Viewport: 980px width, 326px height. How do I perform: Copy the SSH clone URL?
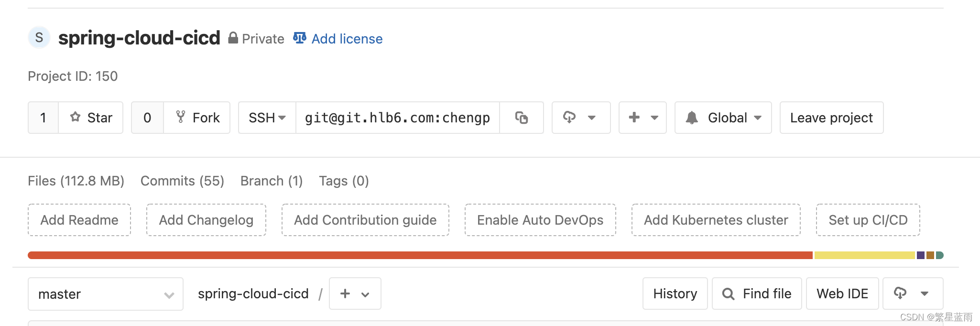[522, 118]
